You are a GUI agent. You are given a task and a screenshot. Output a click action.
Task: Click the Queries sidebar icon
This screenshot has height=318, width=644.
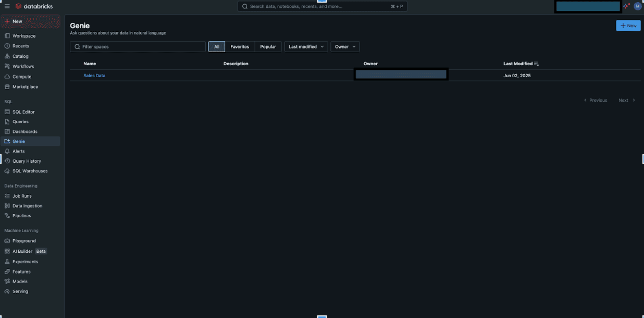coord(7,121)
